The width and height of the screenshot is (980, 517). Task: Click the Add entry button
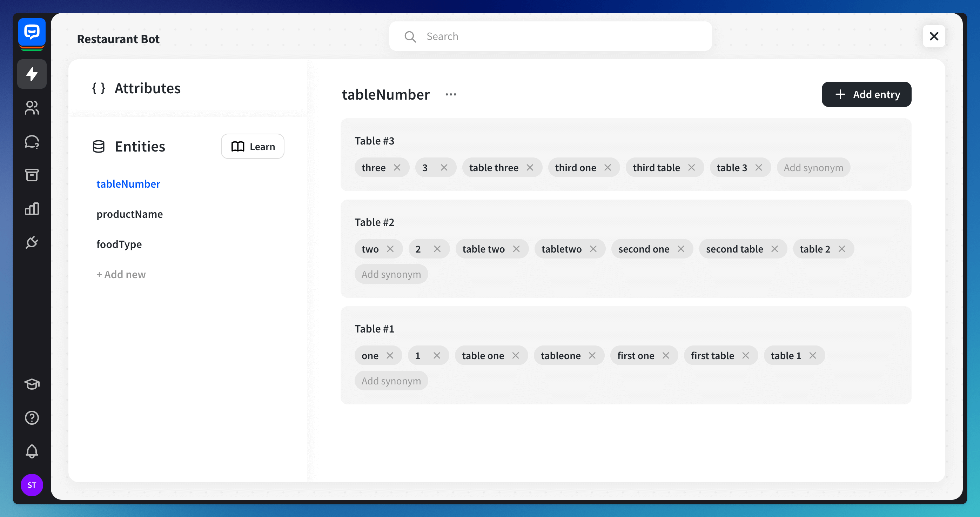click(866, 94)
